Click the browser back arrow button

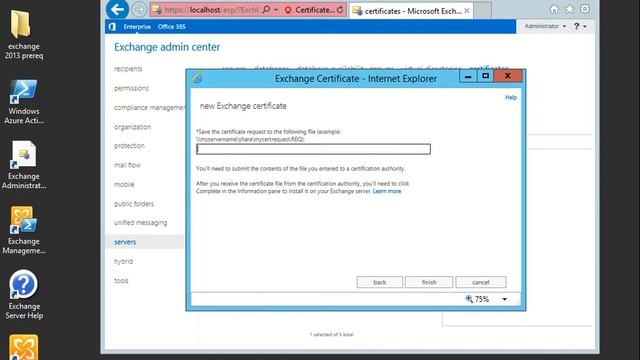(x=118, y=9)
